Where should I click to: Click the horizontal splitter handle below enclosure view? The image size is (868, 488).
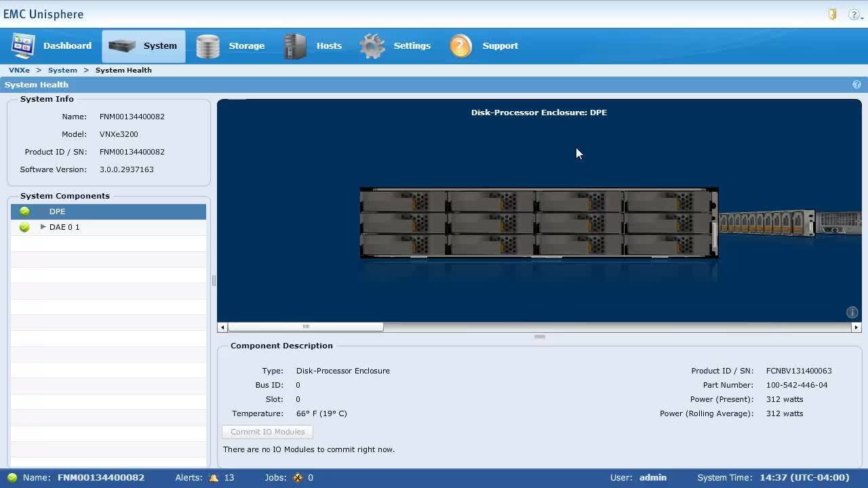[540, 336]
